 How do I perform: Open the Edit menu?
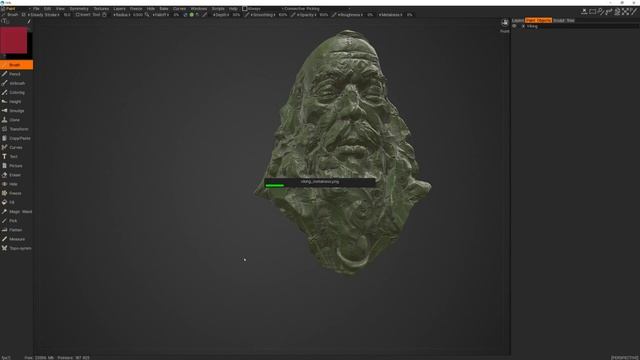(47, 9)
